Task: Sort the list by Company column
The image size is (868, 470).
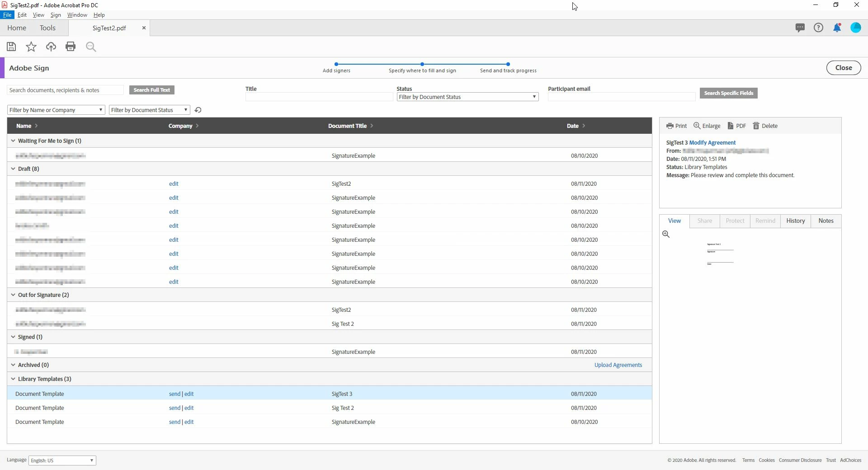Action: click(x=184, y=126)
